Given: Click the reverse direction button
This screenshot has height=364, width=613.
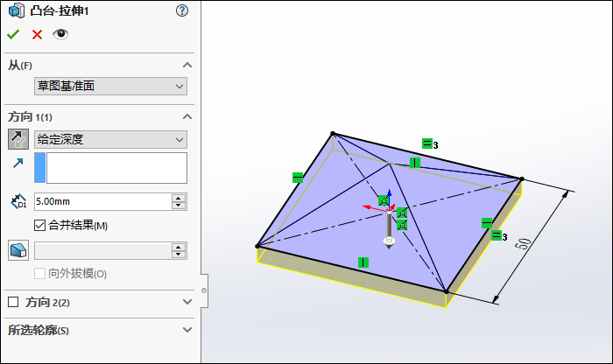Looking at the screenshot, I should pyautogui.click(x=18, y=139).
